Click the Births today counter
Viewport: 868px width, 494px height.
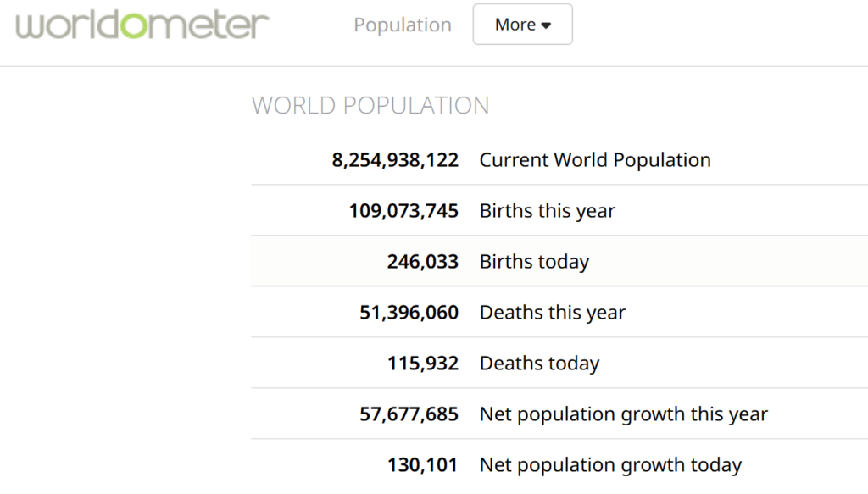(423, 261)
